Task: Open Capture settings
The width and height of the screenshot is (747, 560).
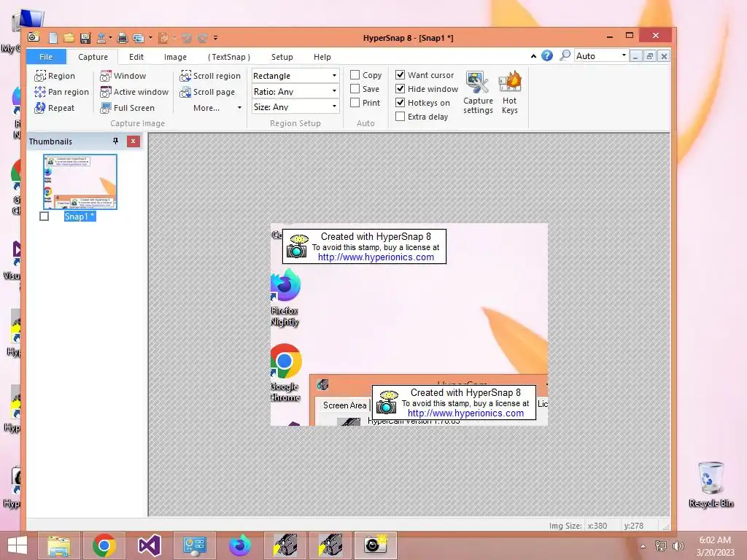Action: click(478, 93)
